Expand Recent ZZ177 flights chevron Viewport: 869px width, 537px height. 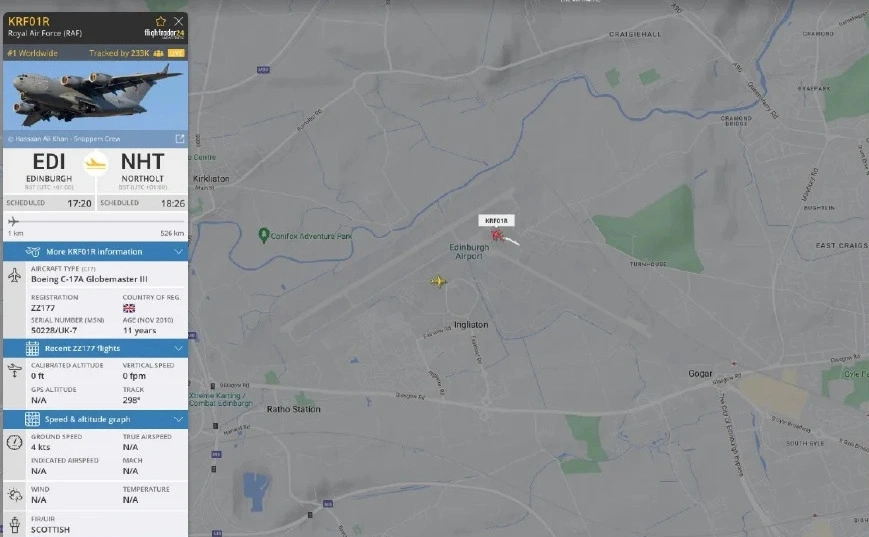pyautogui.click(x=178, y=348)
